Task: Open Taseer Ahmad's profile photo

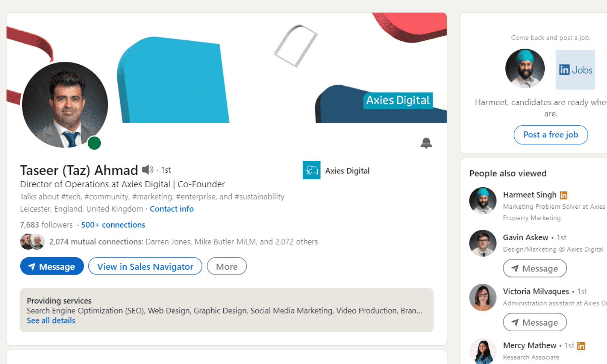Action: pos(65,105)
